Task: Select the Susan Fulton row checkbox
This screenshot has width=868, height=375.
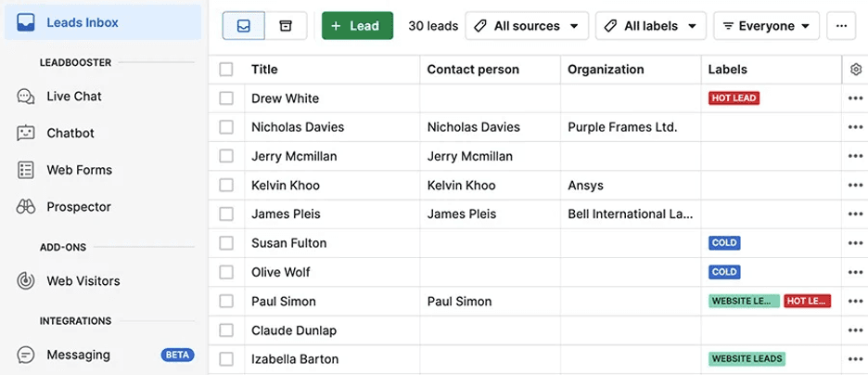Action: pos(226,243)
